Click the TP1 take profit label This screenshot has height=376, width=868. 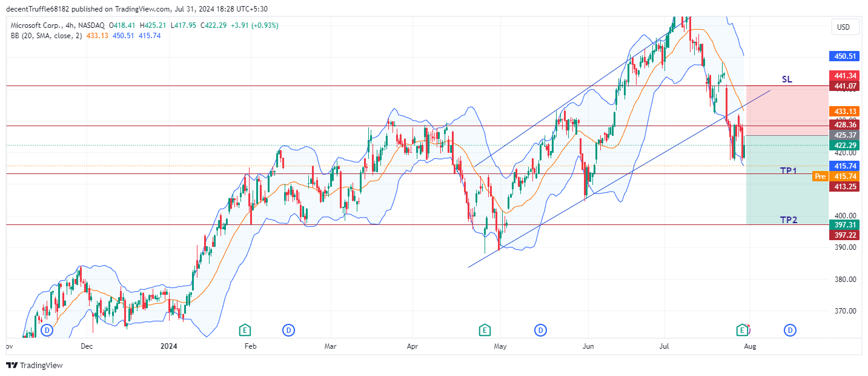[788, 170]
